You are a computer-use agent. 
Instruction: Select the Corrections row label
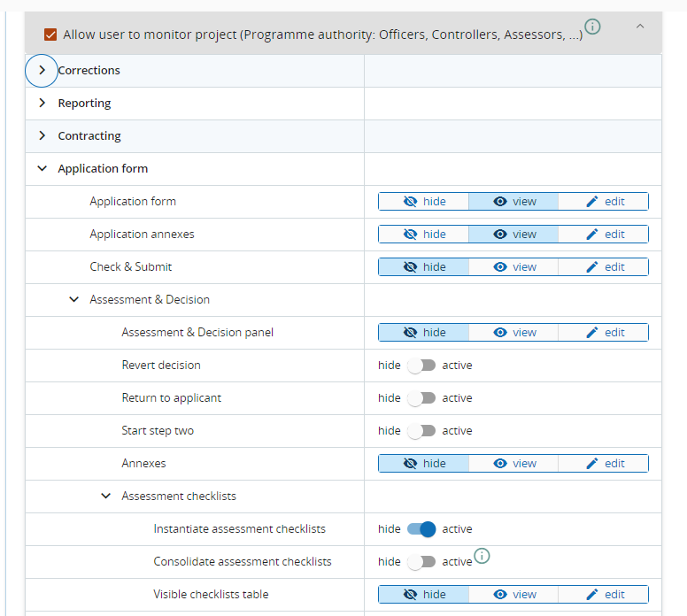[89, 70]
